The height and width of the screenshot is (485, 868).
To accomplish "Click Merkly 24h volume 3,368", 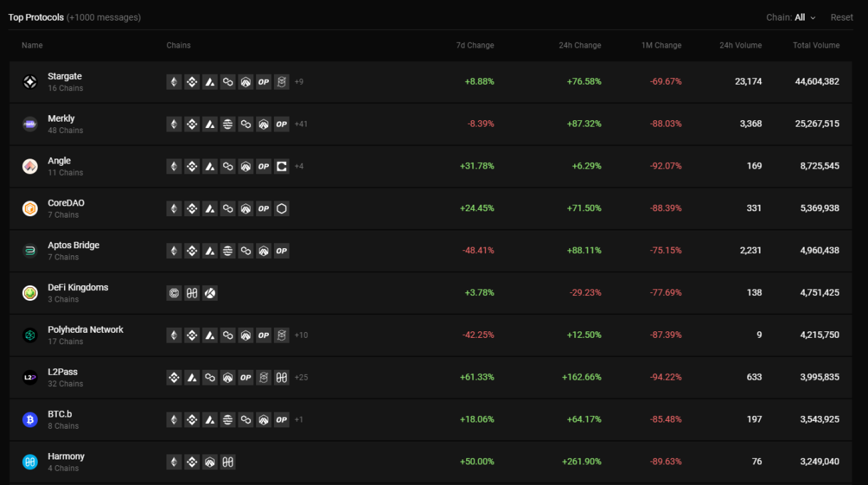I will (751, 124).
